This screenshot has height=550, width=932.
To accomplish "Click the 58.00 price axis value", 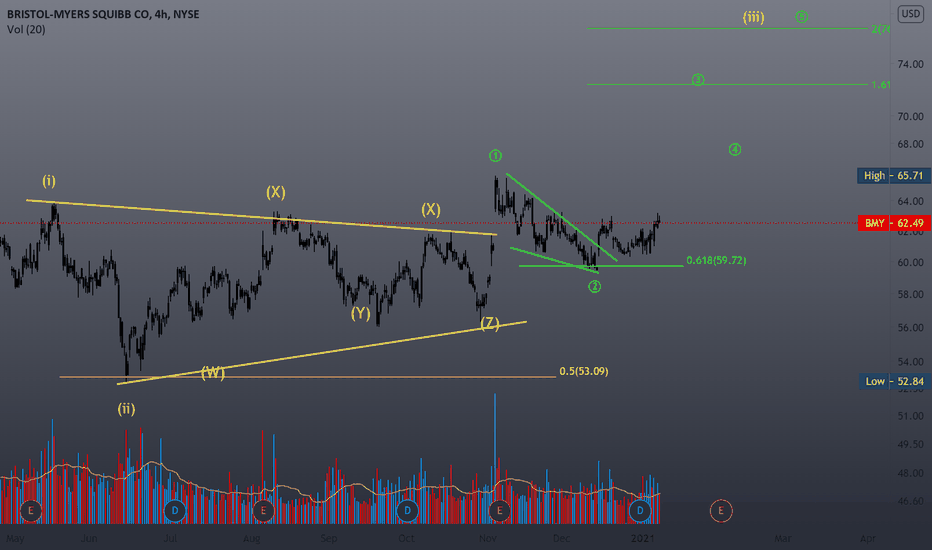I will (x=910, y=295).
